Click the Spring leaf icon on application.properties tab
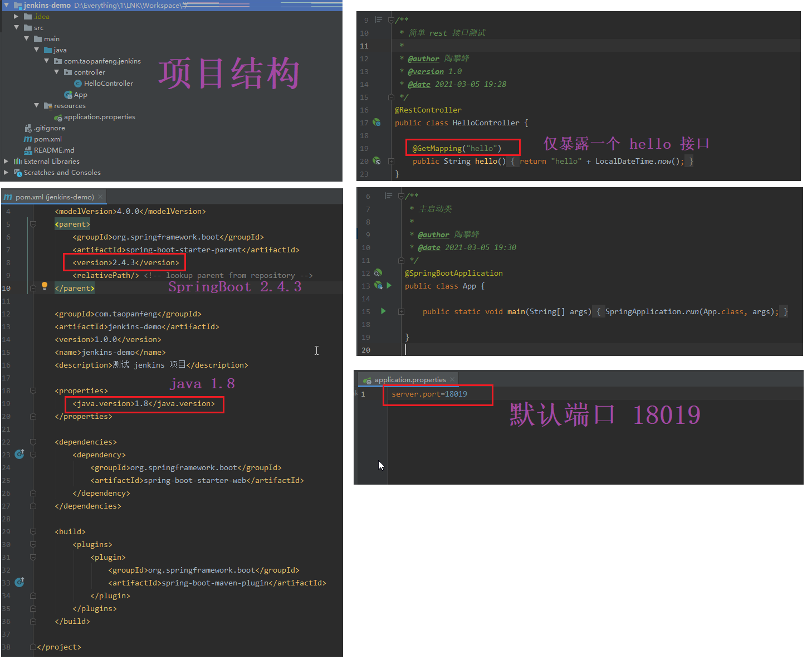This screenshot has width=812, height=664. point(368,380)
